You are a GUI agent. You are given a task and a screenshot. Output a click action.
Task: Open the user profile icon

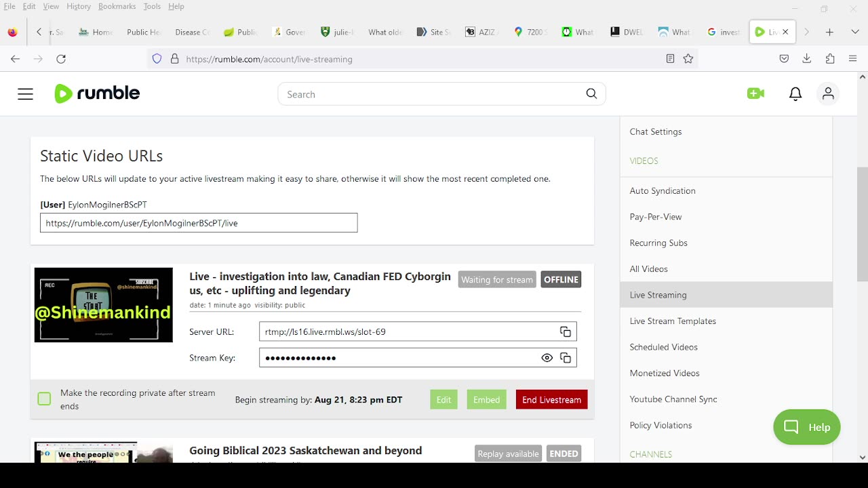coord(828,94)
